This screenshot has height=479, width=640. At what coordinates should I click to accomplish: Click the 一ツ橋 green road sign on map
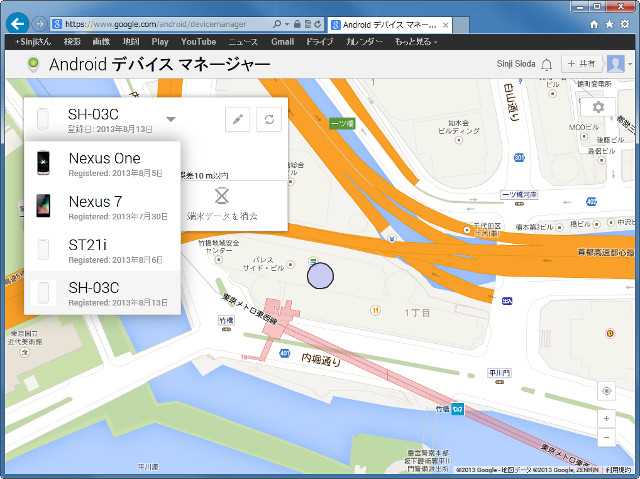342,123
